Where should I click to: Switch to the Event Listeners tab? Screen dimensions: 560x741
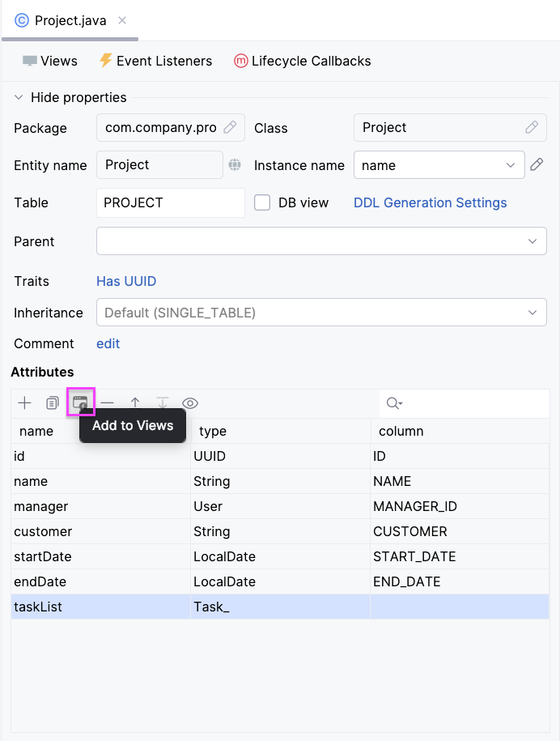click(x=155, y=61)
